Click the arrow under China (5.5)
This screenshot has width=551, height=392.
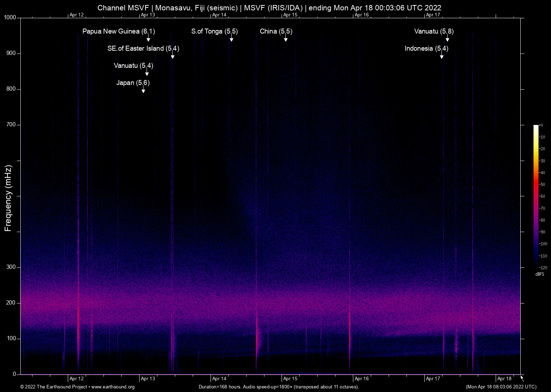click(x=285, y=39)
